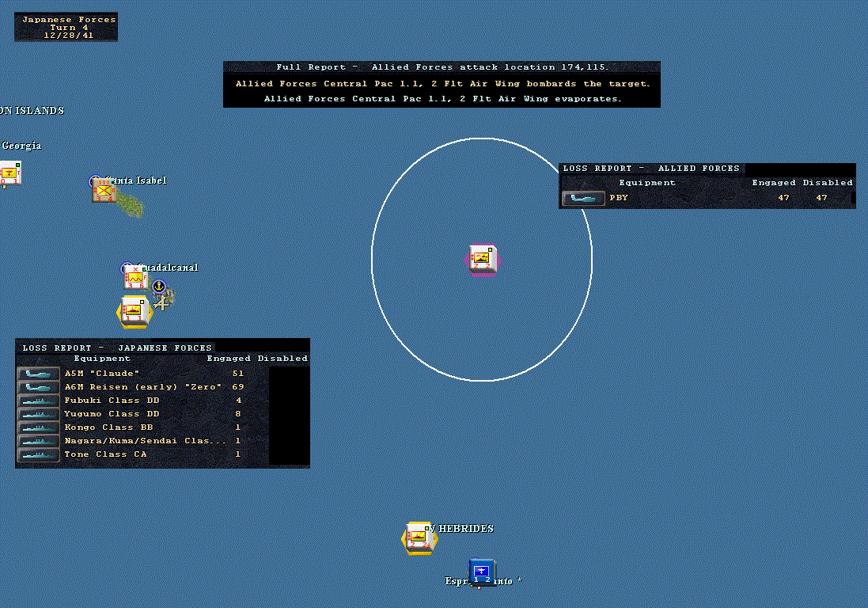Click the PBY equipment name
868x608 pixels.
[x=619, y=198]
